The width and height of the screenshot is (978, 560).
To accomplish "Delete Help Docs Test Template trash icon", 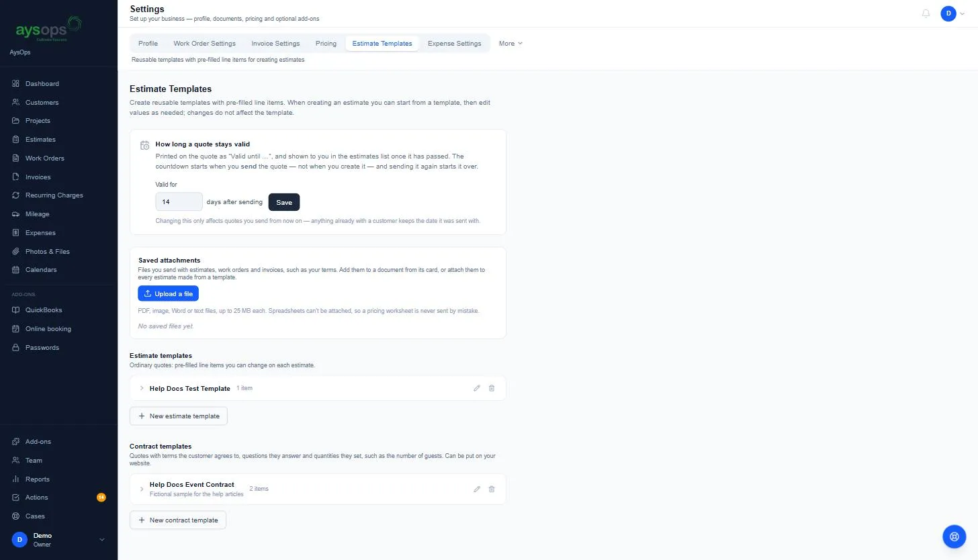I will tap(492, 388).
